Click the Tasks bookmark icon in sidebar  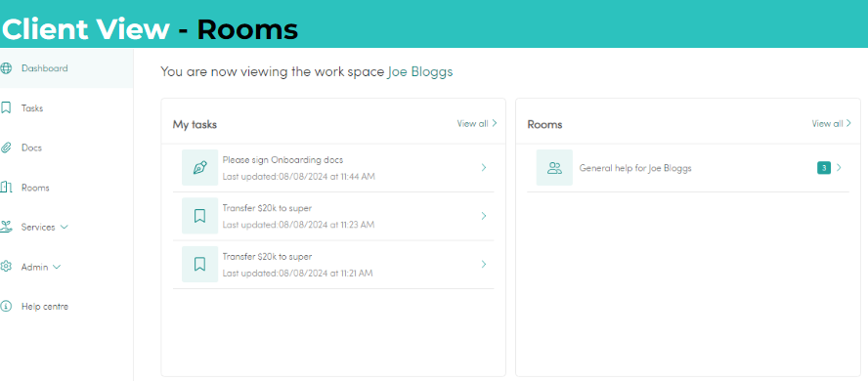coord(6,107)
